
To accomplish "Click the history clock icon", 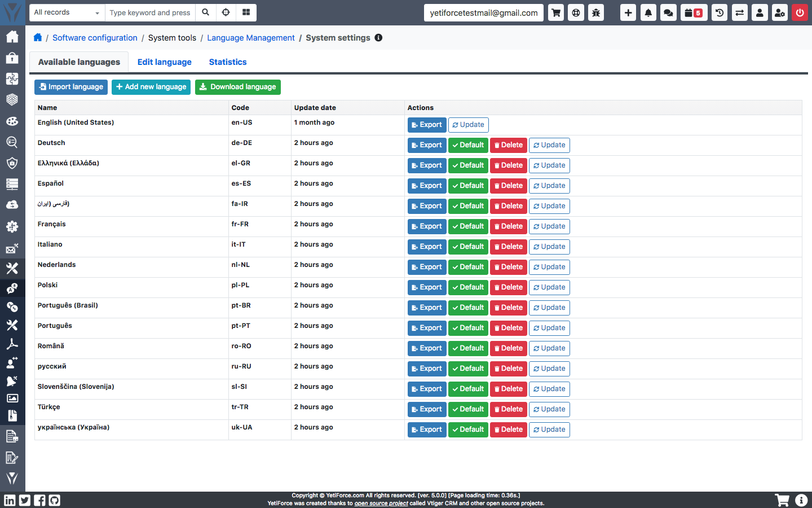I will click(720, 12).
